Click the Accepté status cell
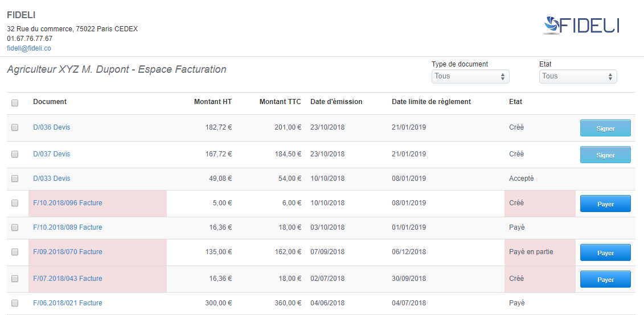This screenshot has height=315, width=644. tap(521, 179)
